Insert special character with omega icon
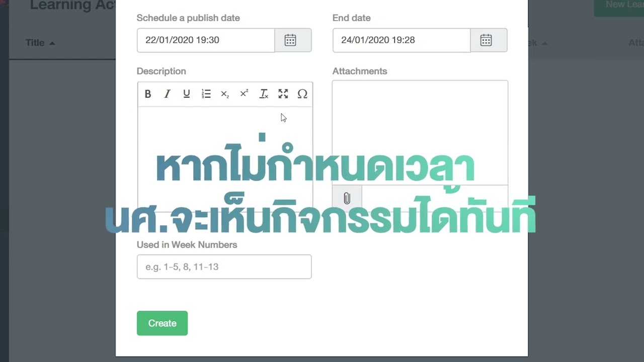644x362 pixels. [x=302, y=94]
